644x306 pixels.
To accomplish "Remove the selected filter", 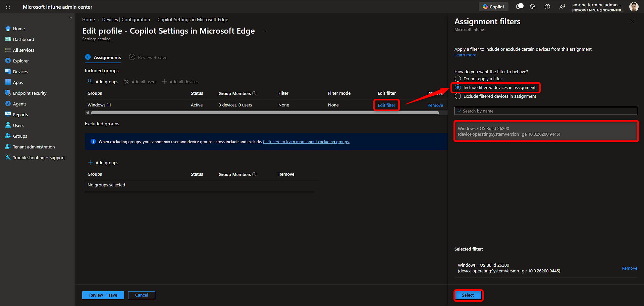I will (x=629, y=268).
